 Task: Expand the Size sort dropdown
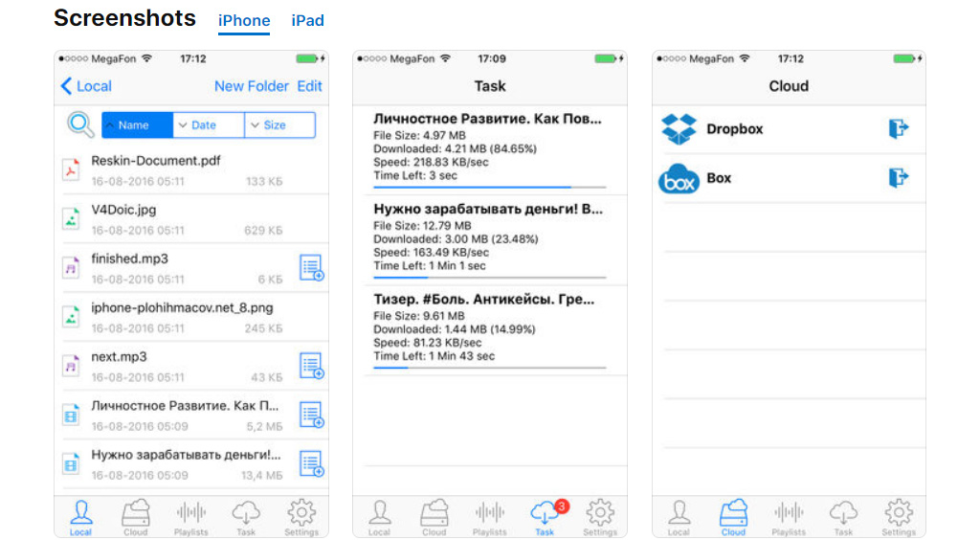tap(279, 125)
